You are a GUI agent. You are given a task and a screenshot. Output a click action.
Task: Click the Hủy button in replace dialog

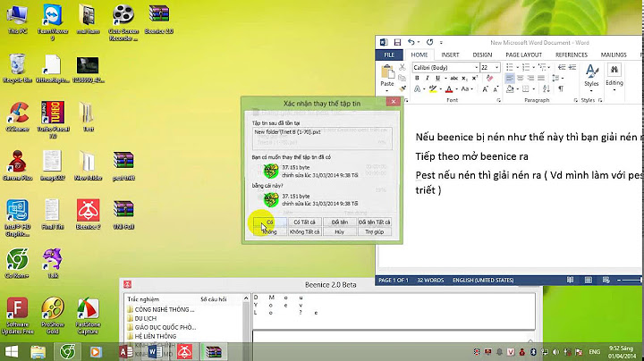339,231
